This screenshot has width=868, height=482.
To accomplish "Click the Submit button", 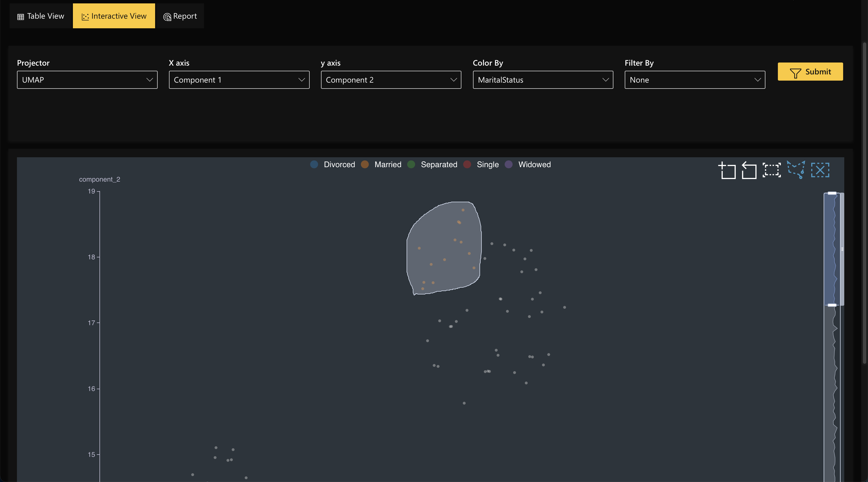I will tap(810, 72).
